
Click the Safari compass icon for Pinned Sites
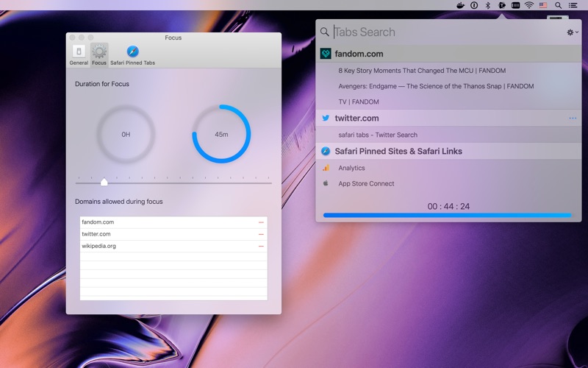(326, 151)
